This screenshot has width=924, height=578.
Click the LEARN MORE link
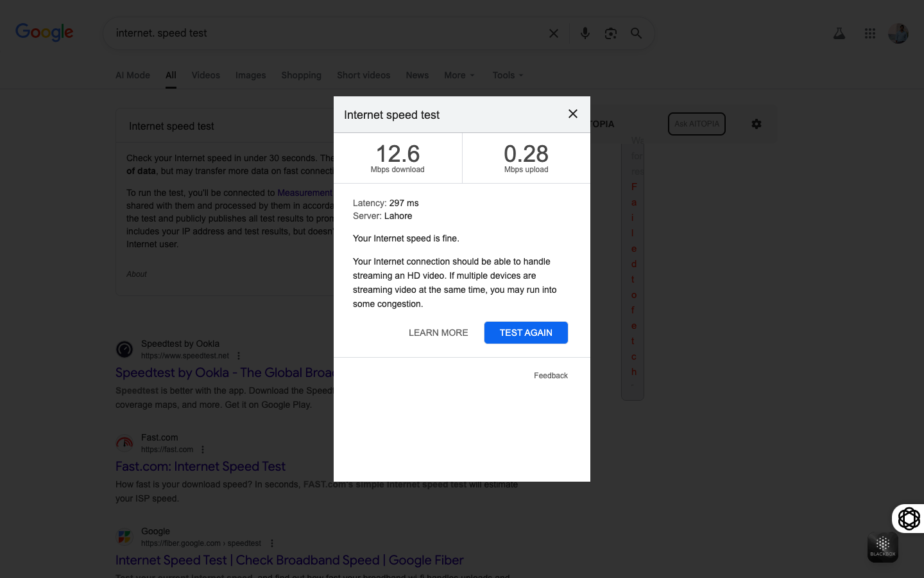[x=438, y=333]
